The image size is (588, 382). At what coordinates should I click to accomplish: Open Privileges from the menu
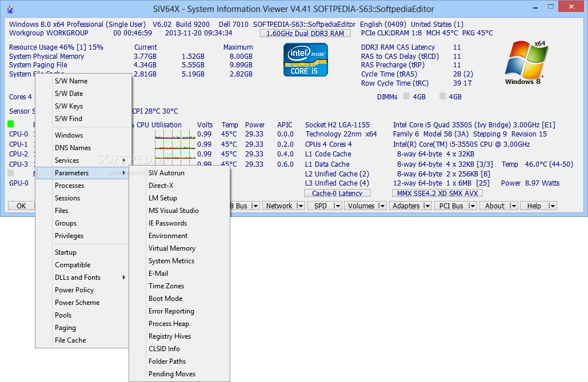[x=83, y=235]
